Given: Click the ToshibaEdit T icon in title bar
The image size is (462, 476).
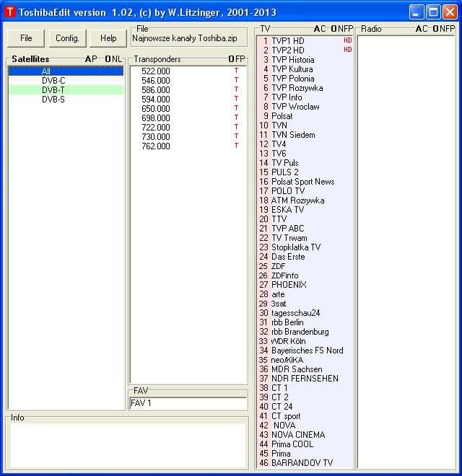Looking at the screenshot, I should coord(10,12).
